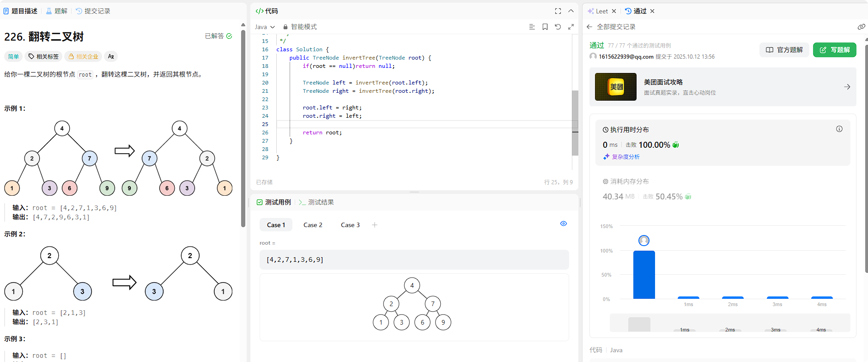Click the code editor vertical scrollbar
Screen dimensions: 868x362
click(x=575, y=123)
